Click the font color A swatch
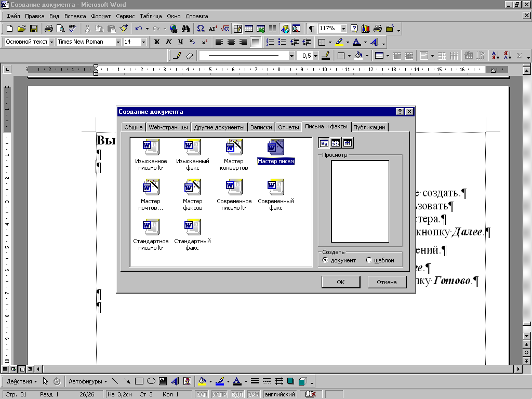532x399 pixels. 356,42
